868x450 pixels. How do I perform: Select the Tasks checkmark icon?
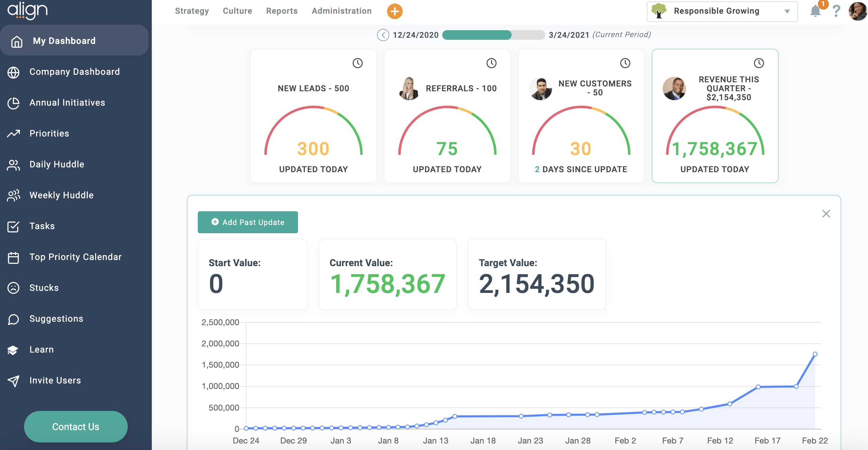click(13, 226)
